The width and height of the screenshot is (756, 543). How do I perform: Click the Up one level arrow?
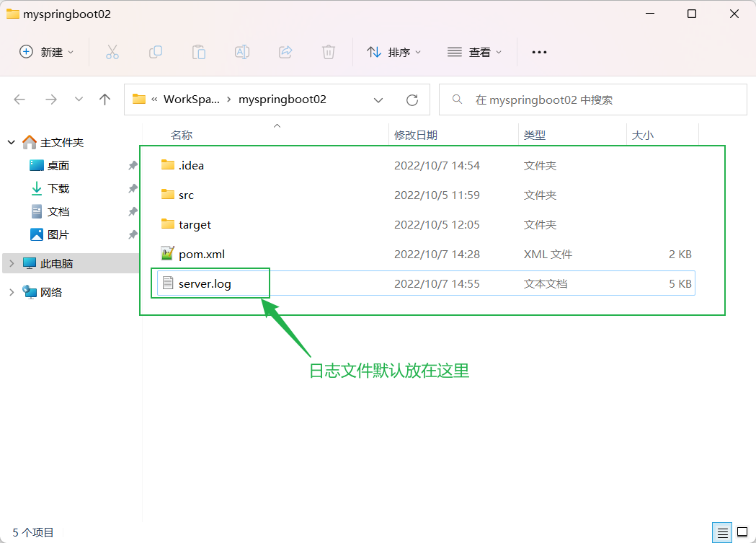pos(104,100)
